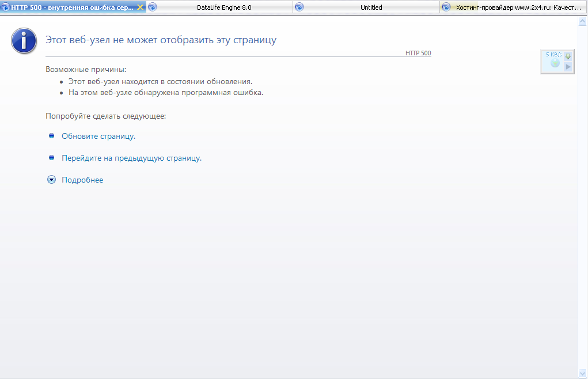Click the line На этом веб-узле обнаружена программная ошибка
This screenshot has width=588, height=379.
pyautogui.click(x=166, y=93)
